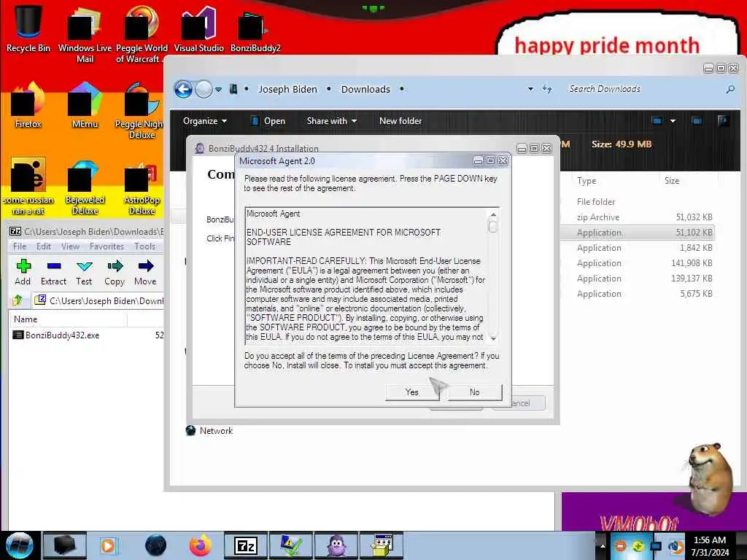Select Peggle Nights Deluxe desktop icon
747x560 pixels.
click(141, 112)
